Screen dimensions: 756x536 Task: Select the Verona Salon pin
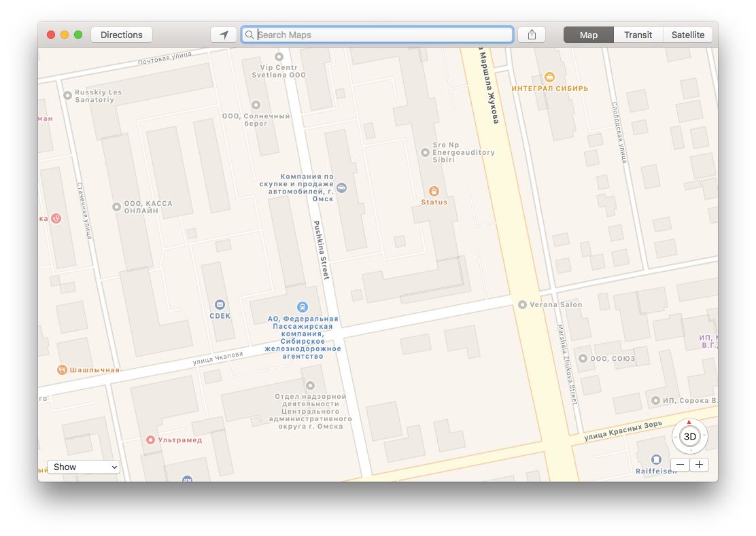522,305
